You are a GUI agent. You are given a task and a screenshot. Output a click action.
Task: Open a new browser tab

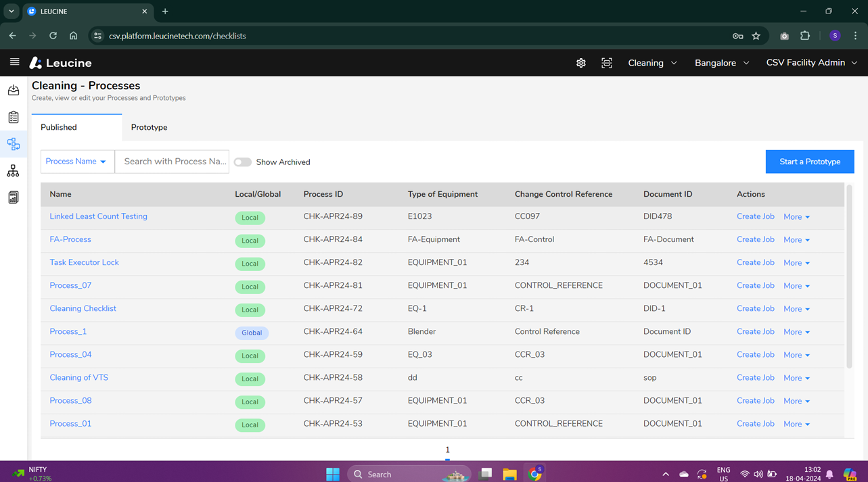pos(165,11)
